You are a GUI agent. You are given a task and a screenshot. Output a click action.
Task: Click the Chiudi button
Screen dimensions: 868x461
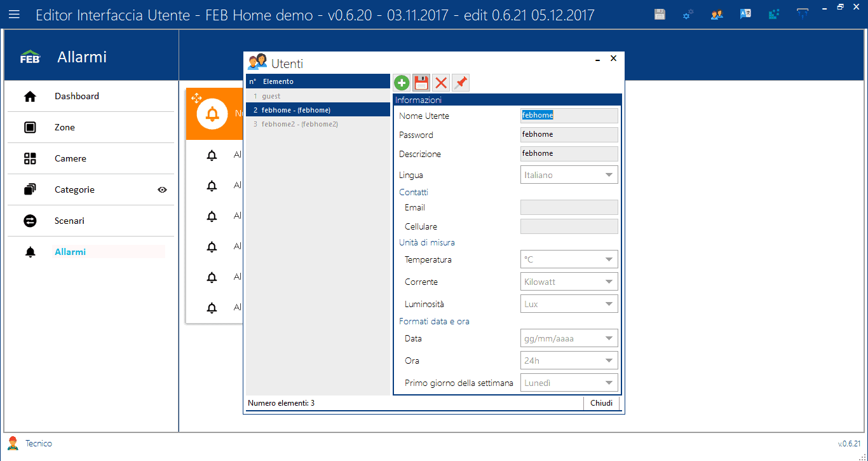coord(601,403)
